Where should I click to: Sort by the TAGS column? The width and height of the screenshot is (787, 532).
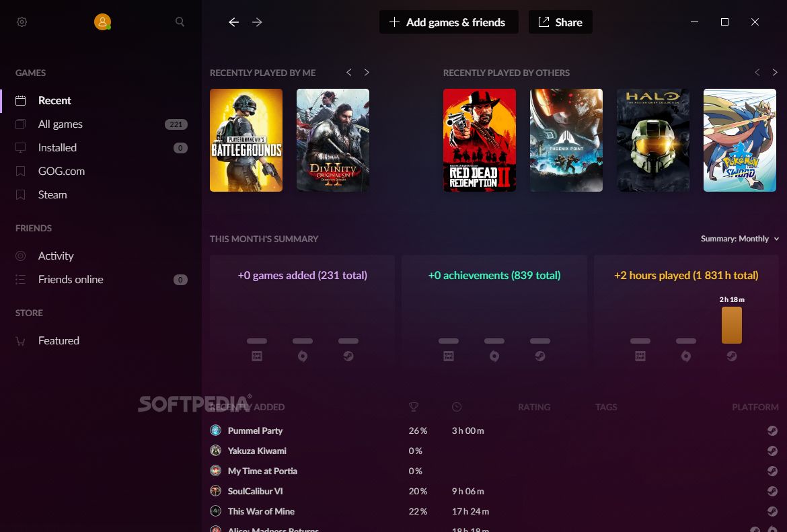(x=606, y=407)
